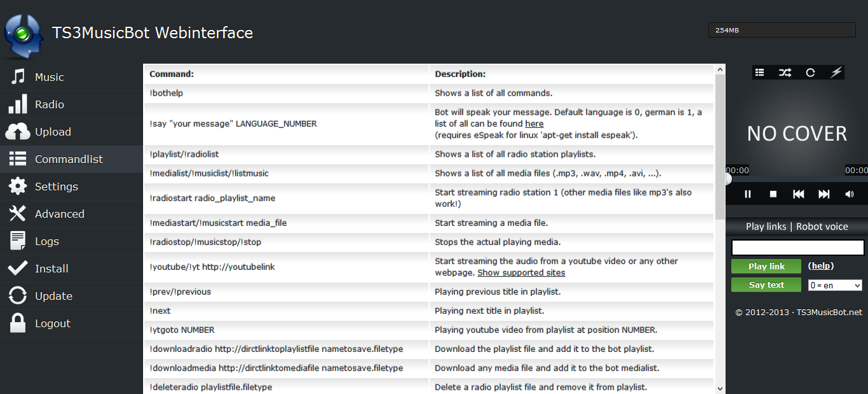Click the command table scrollbar thumb

click(x=720, y=146)
